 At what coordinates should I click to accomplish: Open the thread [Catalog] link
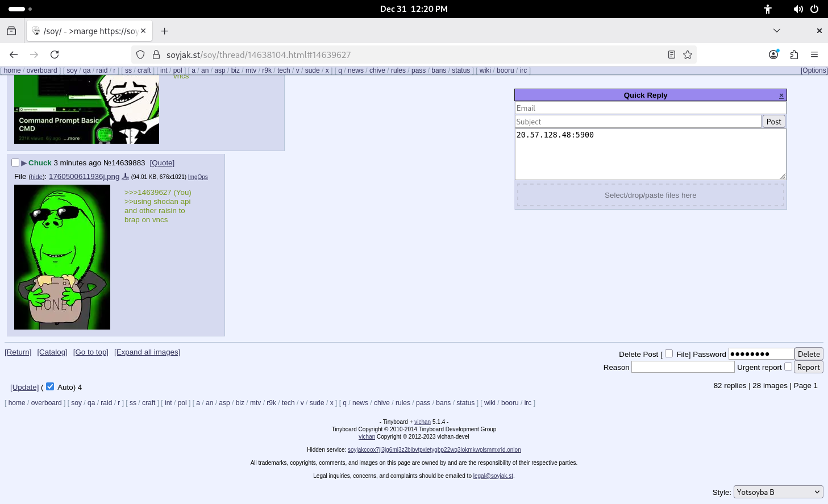tap(52, 352)
